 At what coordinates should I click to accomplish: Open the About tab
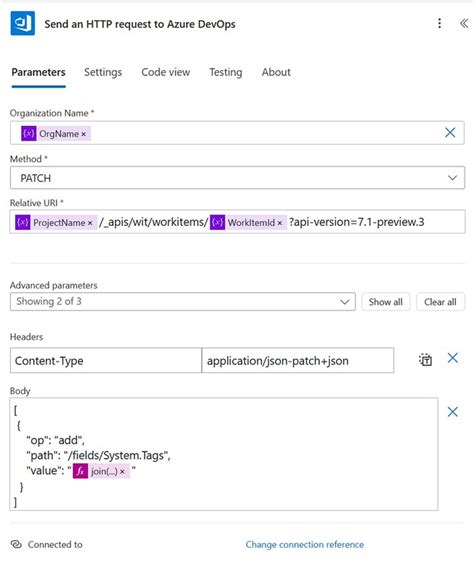[x=276, y=72]
